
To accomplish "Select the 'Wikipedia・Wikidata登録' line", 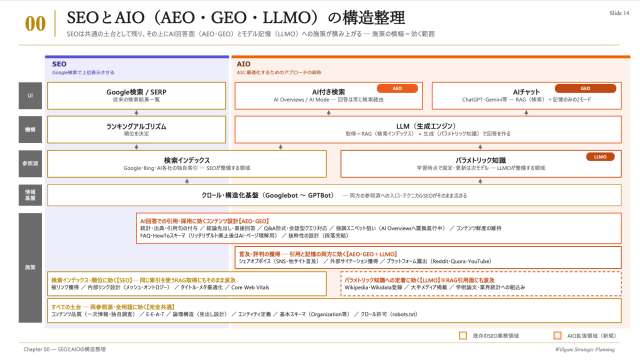I will (x=435, y=287).
